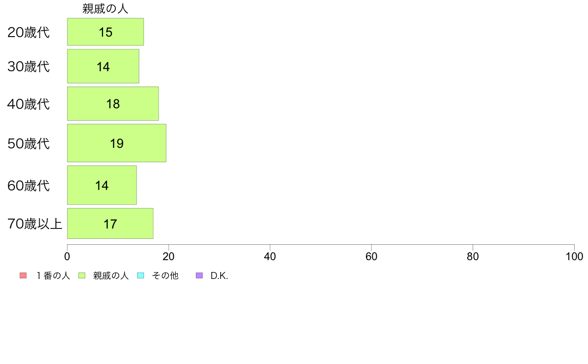Click the その他 legend text

(165, 275)
